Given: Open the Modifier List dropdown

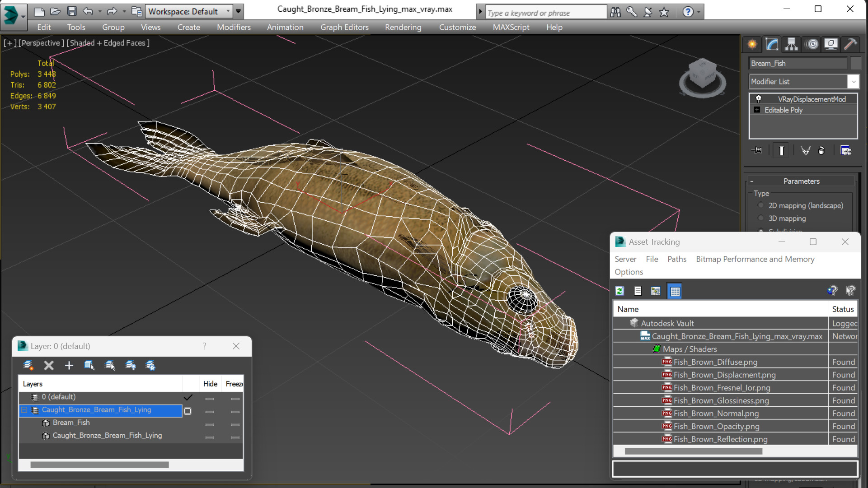Looking at the screenshot, I should [x=853, y=82].
